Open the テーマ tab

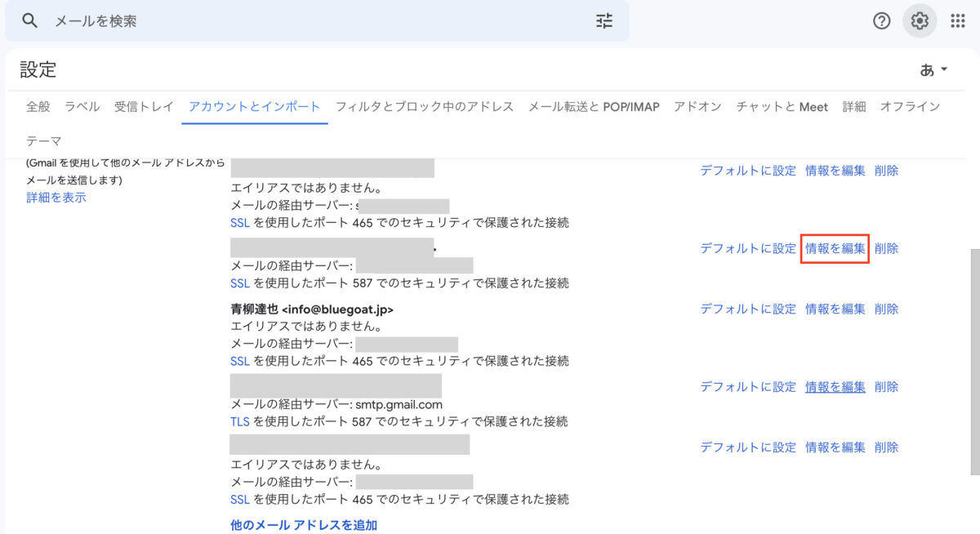pyautogui.click(x=44, y=141)
